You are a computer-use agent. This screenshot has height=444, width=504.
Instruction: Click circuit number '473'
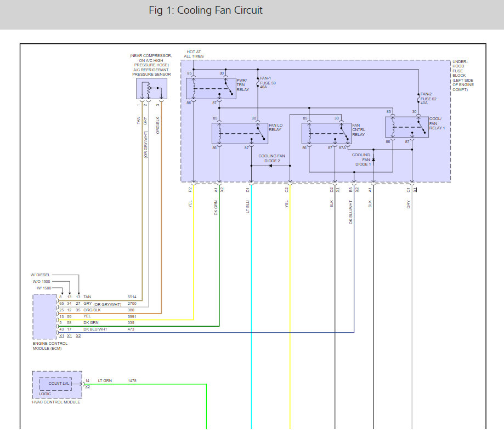[131, 329]
